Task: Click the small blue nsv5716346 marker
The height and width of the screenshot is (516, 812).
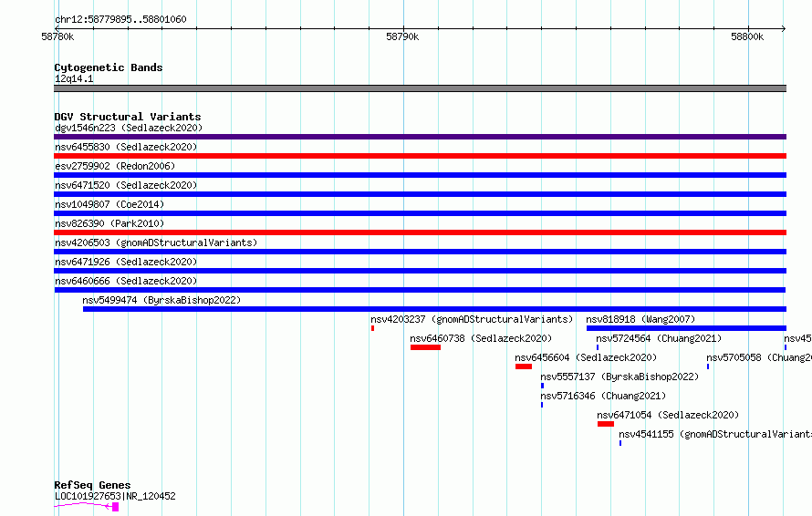Action: tap(542, 405)
